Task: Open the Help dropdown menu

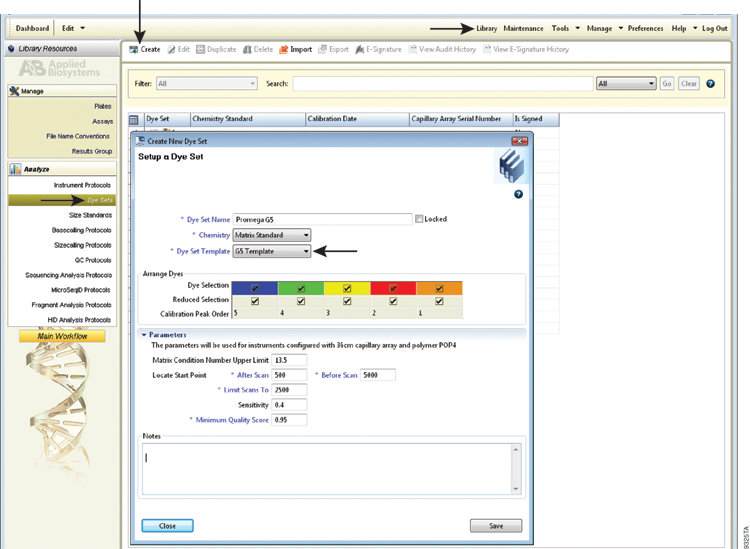Action: [684, 29]
